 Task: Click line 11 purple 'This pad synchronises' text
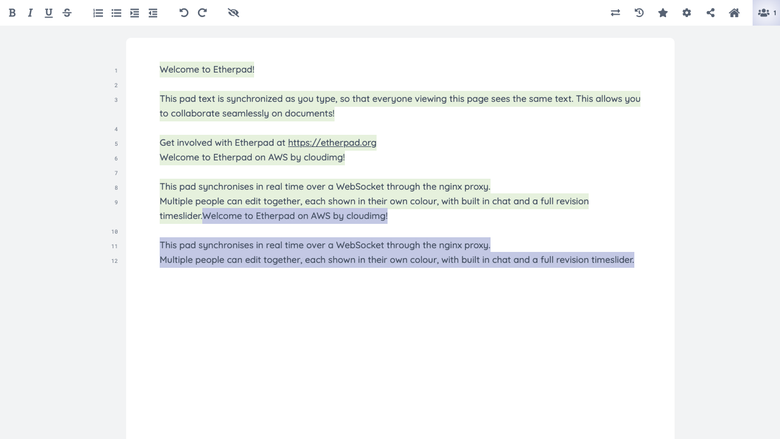point(325,245)
